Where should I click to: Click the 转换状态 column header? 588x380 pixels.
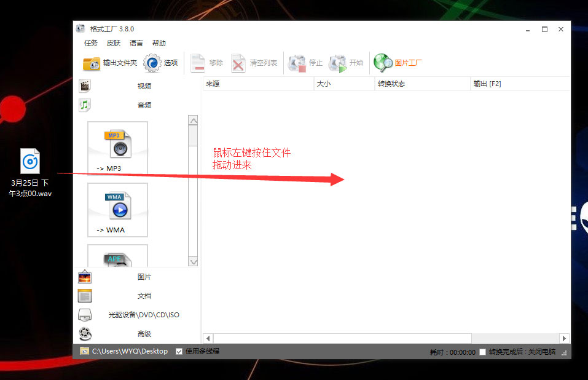[423, 84]
